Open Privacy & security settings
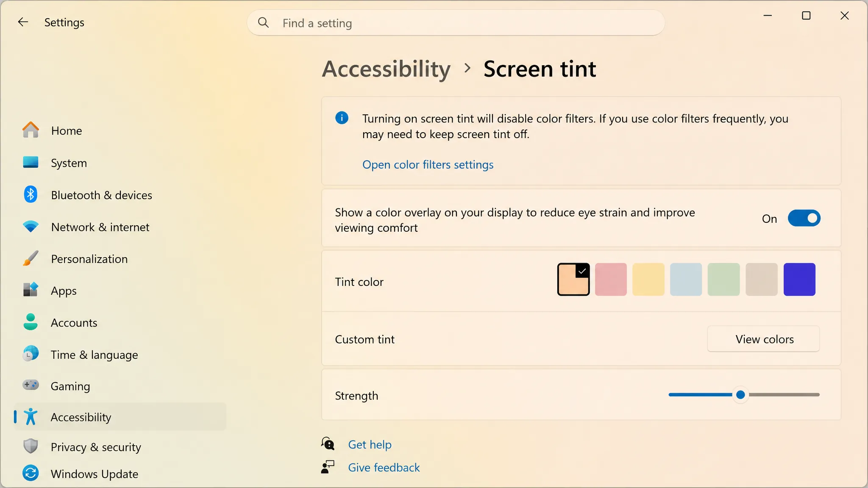868x488 pixels. pyautogui.click(x=120, y=447)
